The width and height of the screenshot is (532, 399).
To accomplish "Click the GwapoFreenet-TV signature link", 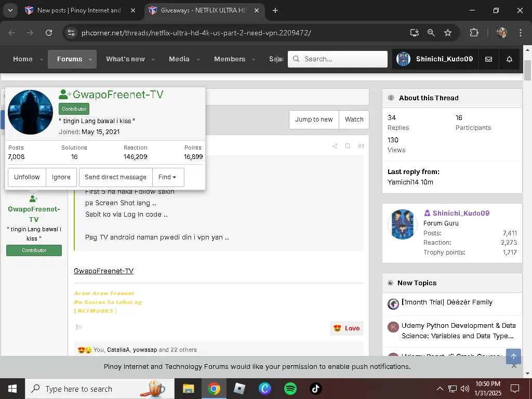I will (x=103, y=271).
